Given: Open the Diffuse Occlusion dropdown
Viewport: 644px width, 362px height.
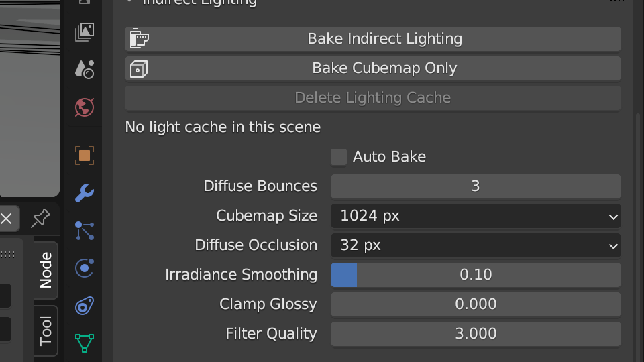Looking at the screenshot, I should click(x=476, y=245).
